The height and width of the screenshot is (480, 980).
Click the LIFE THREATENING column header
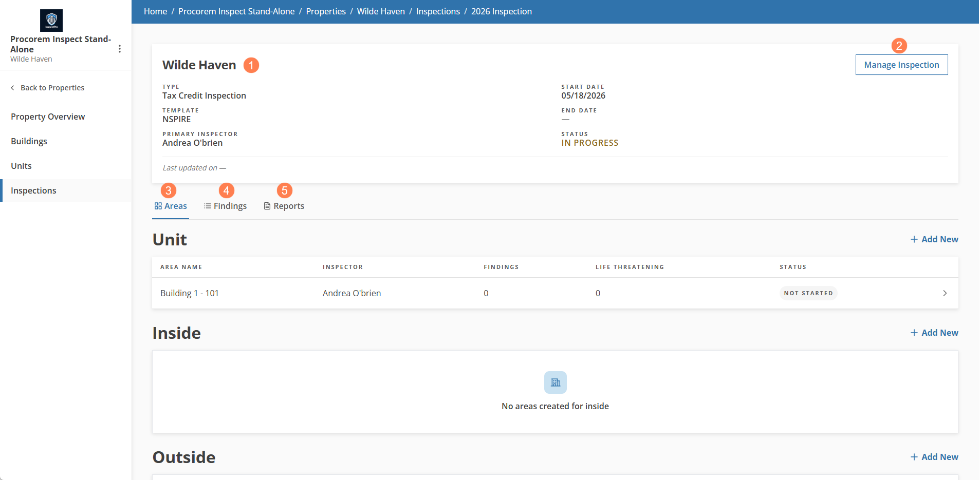[630, 267]
